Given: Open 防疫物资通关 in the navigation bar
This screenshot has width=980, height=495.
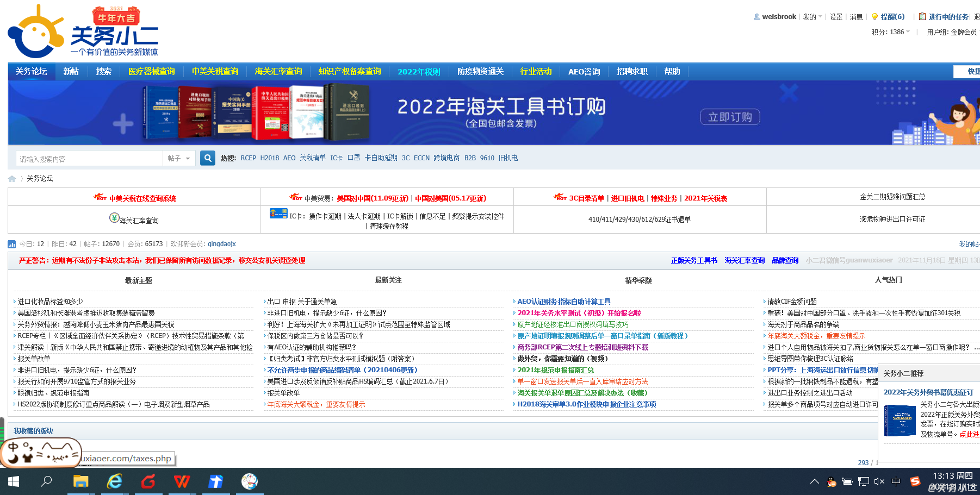Looking at the screenshot, I should coord(481,72).
